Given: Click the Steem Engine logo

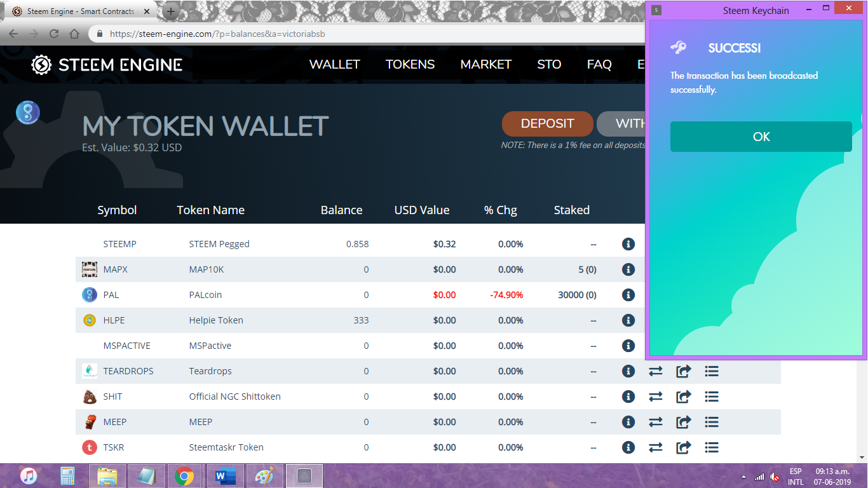Looking at the screenshot, I should pos(107,64).
